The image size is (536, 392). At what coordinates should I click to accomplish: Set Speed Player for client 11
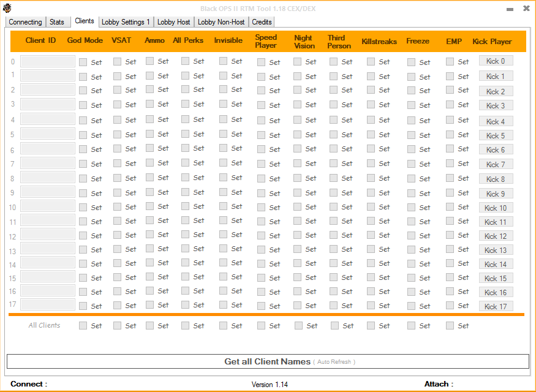pos(261,222)
